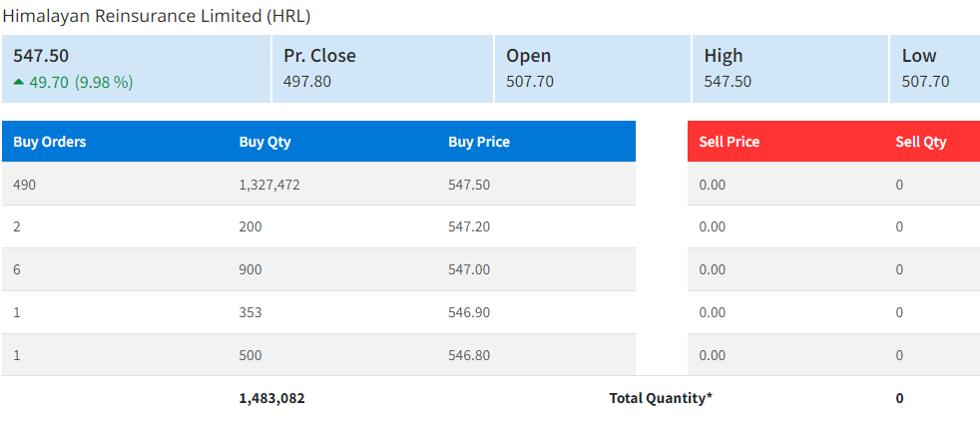Click the red Sell Price column header
The image size is (980, 423).
(x=730, y=142)
